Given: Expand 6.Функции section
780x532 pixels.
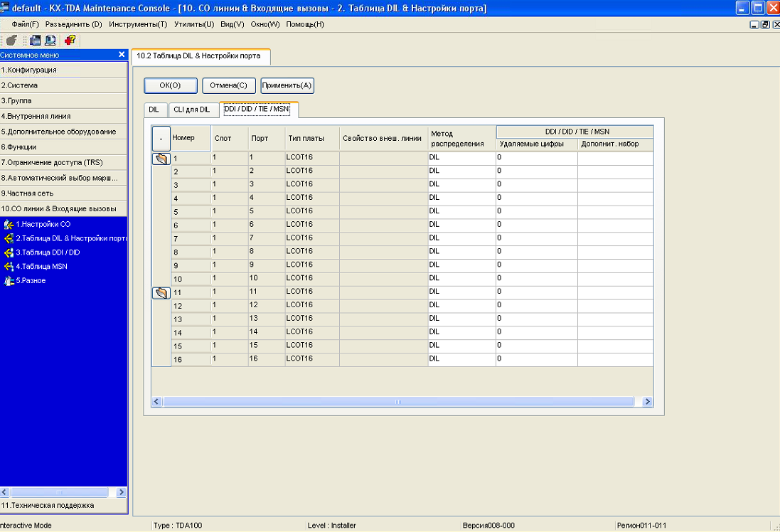Looking at the screenshot, I should [64, 147].
